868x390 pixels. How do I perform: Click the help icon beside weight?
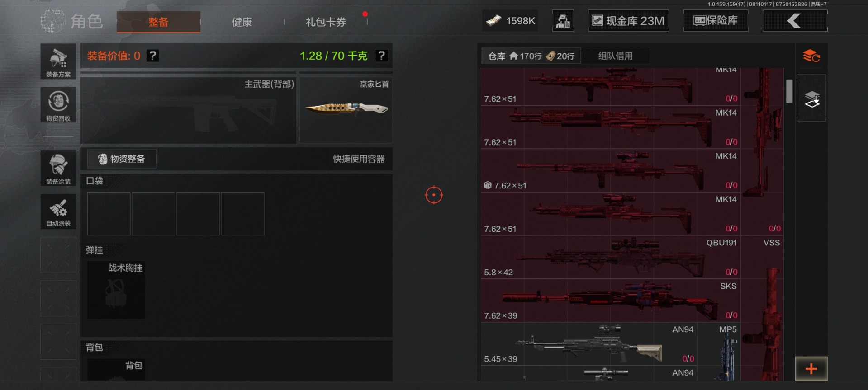(x=382, y=56)
